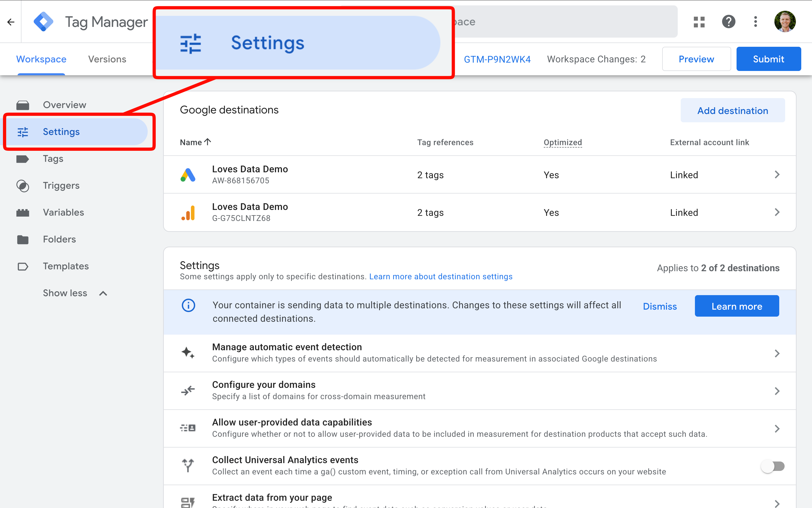Open Learn more about destination settings link
Screen dimensions: 812x508
(x=441, y=277)
